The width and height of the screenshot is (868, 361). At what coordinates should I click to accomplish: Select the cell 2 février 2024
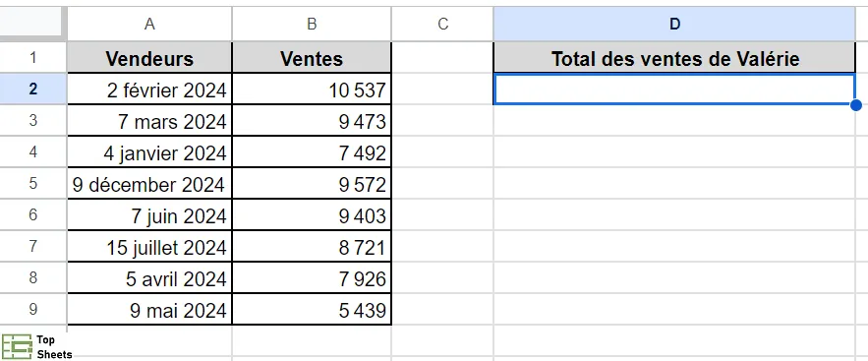pyautogui.click(x=149, y=89)
